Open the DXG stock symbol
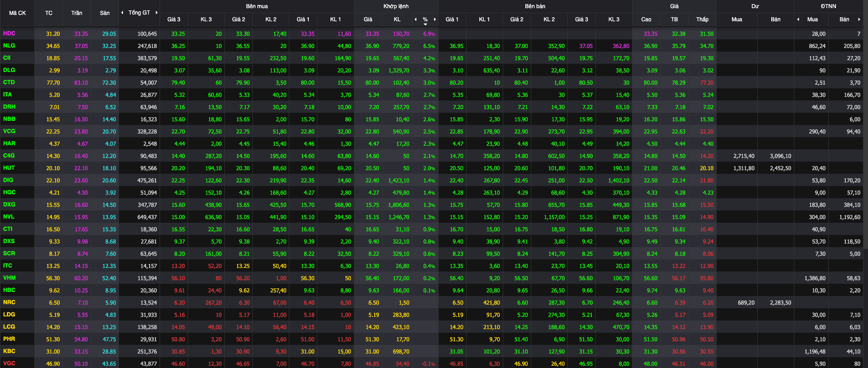The width and height of the screenshot is (868, 368). [x=9, y=205]
